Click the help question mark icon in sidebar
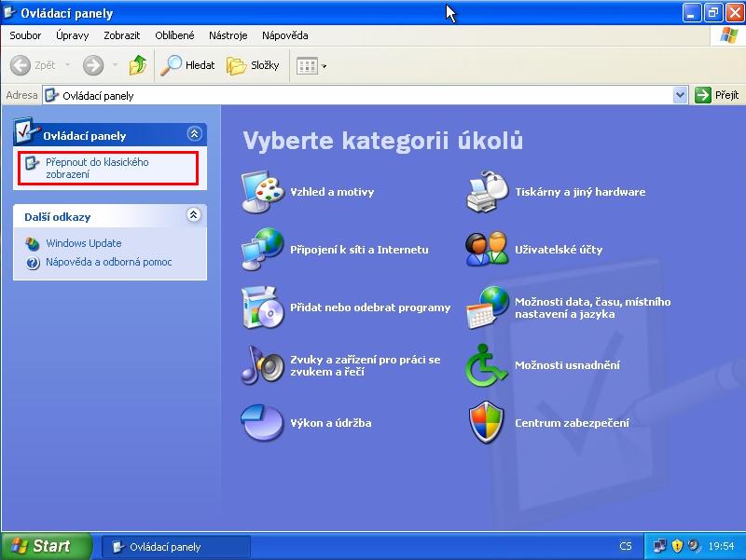746x560 pixels. [33, 263]
